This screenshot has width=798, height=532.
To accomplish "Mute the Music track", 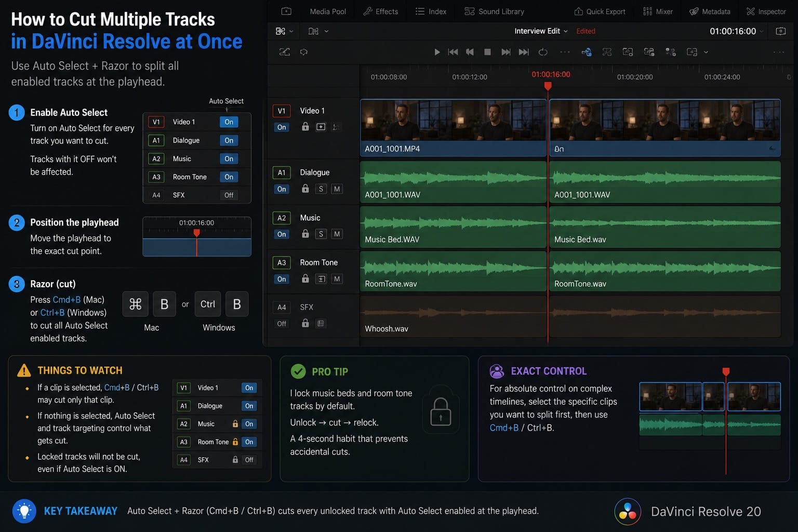I will [x=337, y=234].
